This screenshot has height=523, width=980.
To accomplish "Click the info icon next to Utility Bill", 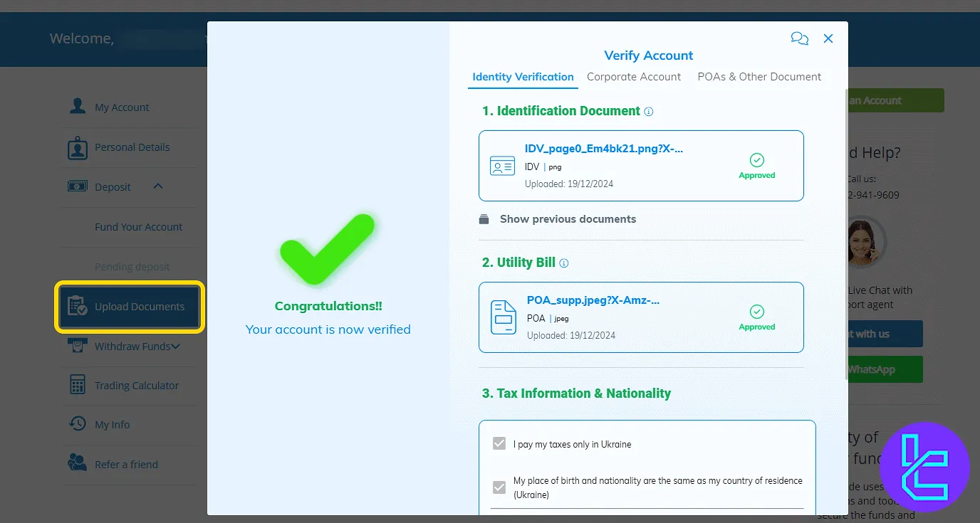I will pyautogui.click(x=564, y=263).
